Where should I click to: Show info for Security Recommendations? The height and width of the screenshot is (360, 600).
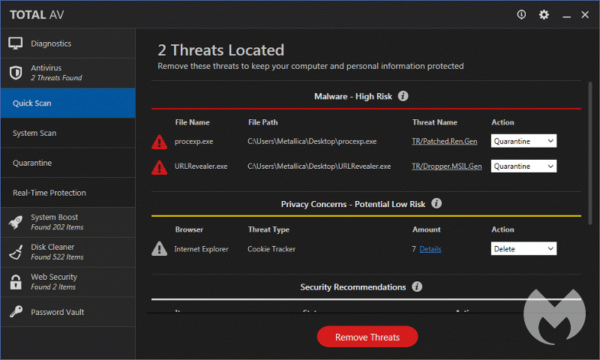coord(417,287)
